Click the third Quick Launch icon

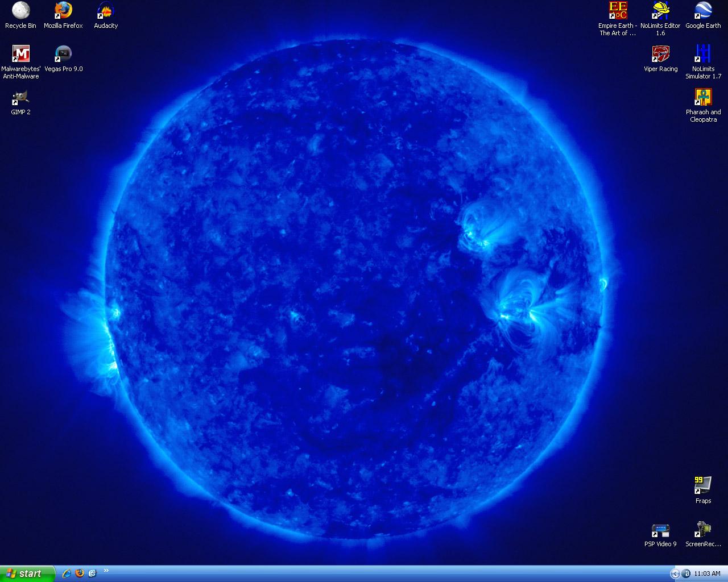(x=92, y=573)
